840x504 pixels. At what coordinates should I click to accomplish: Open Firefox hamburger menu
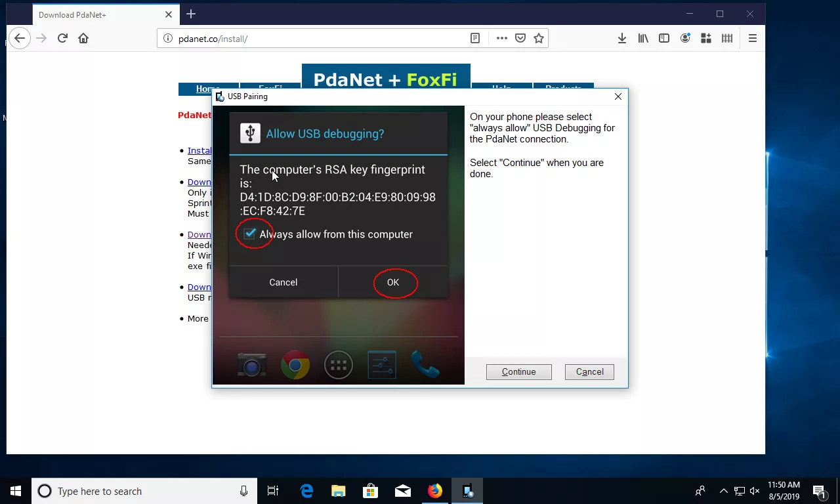coord(753,38)
